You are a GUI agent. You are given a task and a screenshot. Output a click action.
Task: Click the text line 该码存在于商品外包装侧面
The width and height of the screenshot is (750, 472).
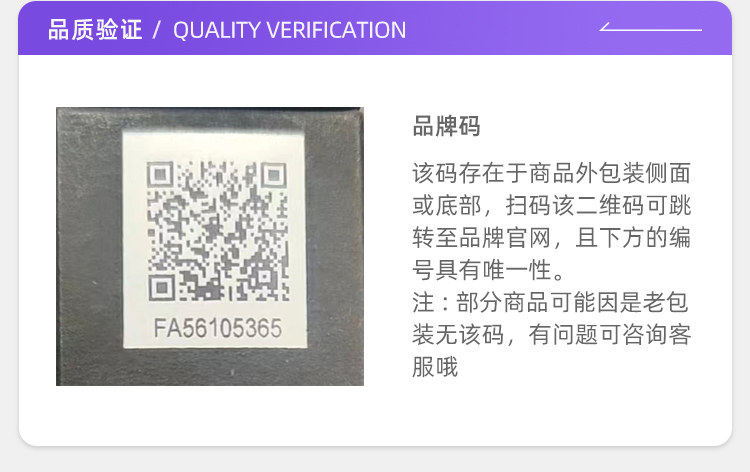point(551,173)
